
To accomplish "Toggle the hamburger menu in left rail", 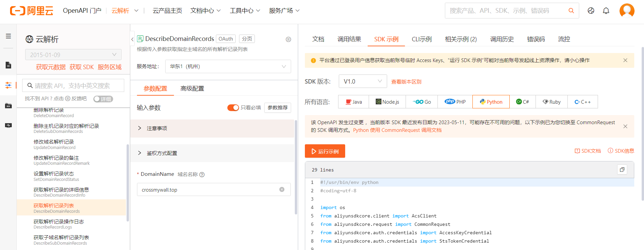I will coord(8,36).
